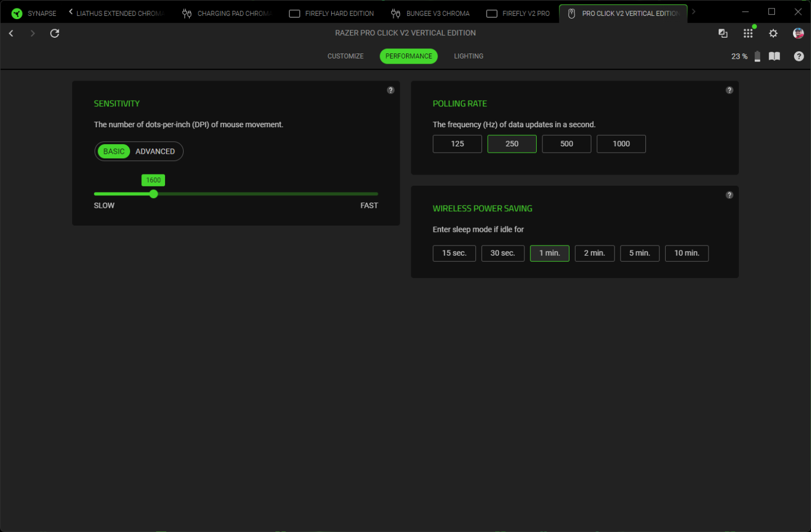Viewport: 811px width, 532px height.
Task: Set sleep idle time to 2 min.
Action: [x=595, y=253]
